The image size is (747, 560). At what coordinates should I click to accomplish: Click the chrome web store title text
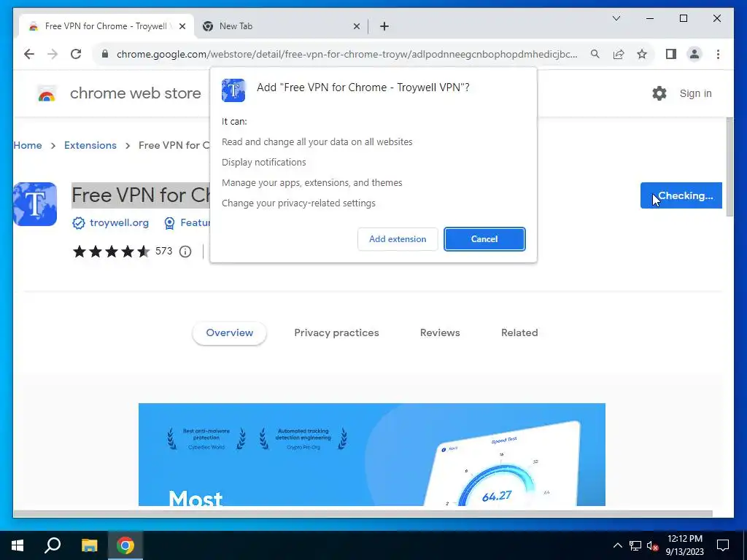[135, 93]
